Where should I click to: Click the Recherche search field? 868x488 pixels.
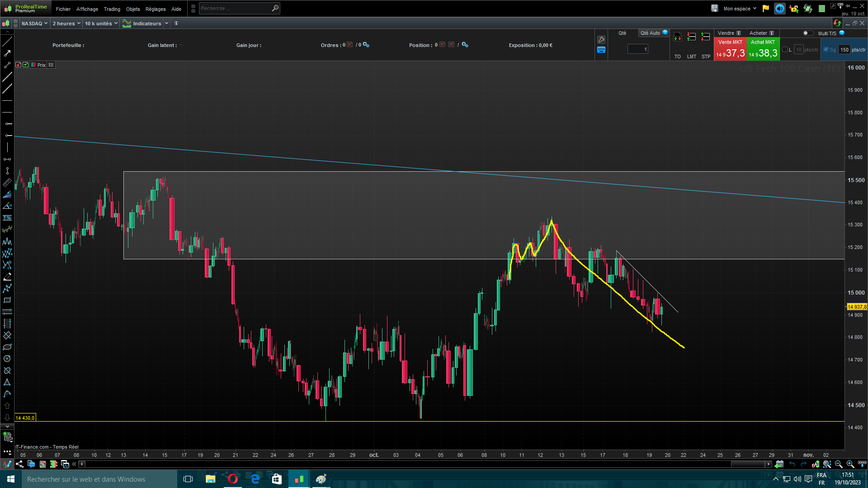point(235,8)
